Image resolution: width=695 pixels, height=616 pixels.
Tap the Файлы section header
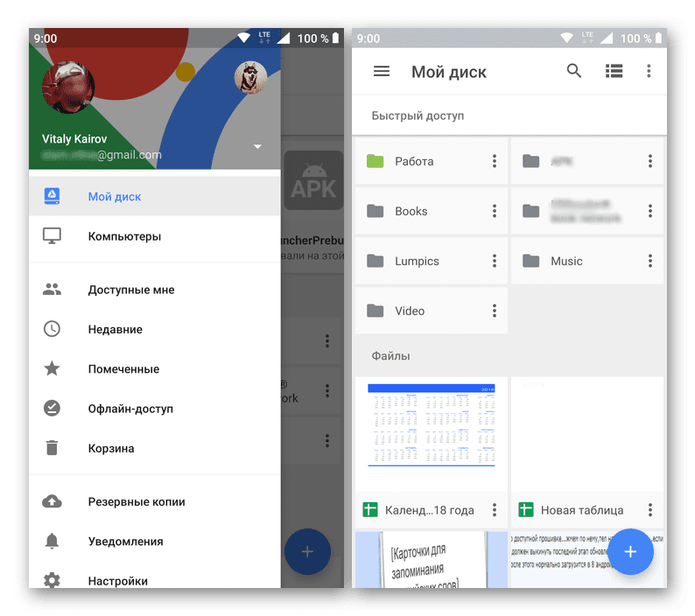390,356
